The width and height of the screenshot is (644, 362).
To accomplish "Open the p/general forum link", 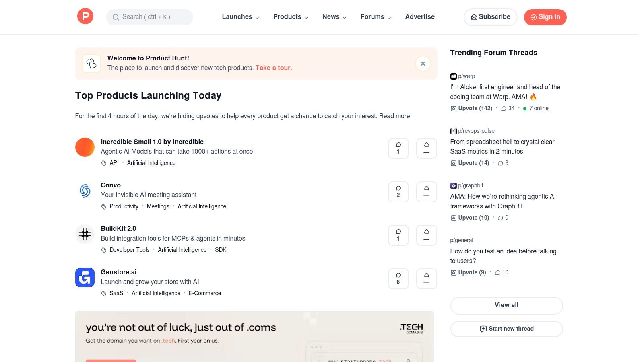I will pyautogui.click(x=462, y=240).
